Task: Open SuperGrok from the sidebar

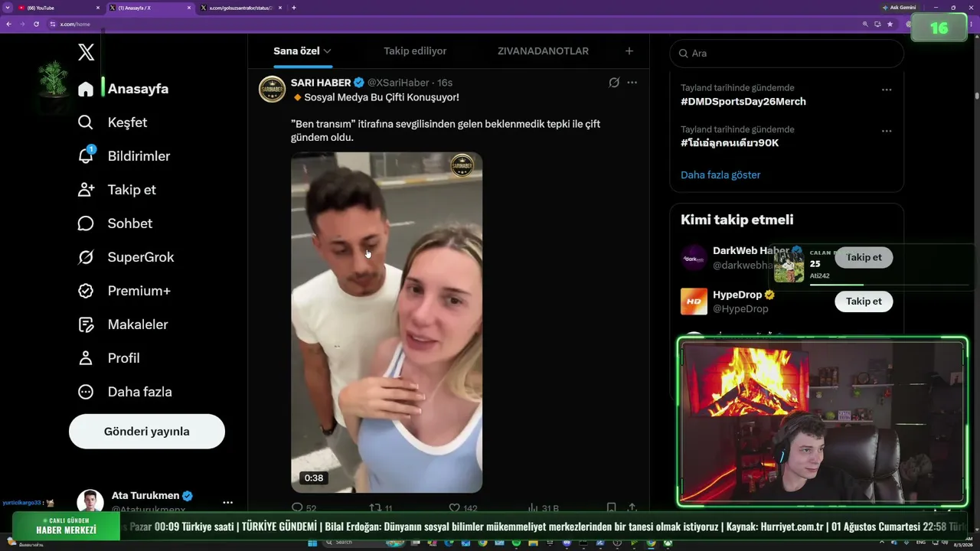Action: [x=126, y=257]
